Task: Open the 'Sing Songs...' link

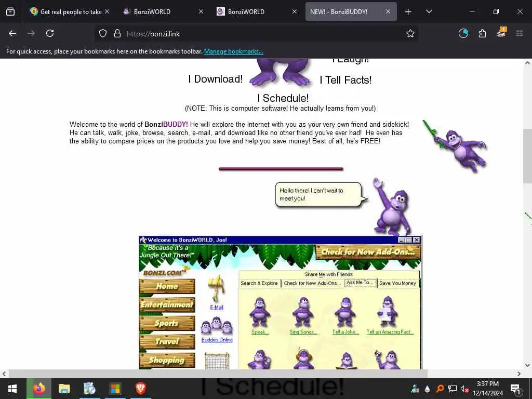Action: tap(303, 332)
